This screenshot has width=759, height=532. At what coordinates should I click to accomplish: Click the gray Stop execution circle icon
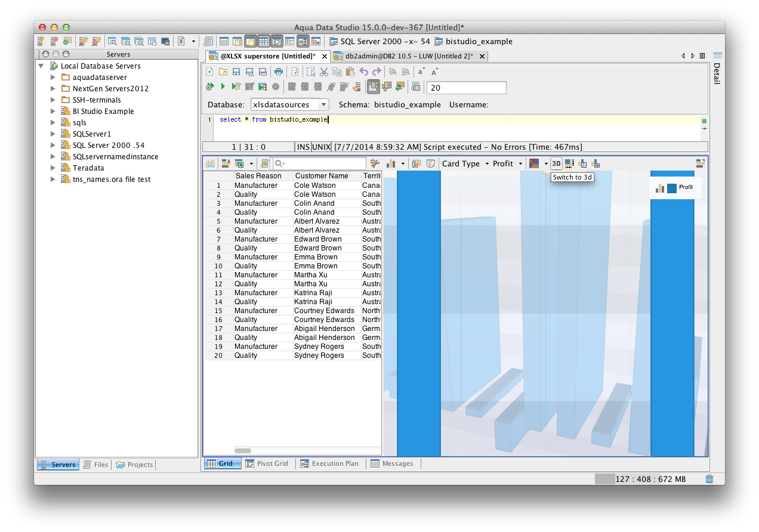(x=276, y=87)
